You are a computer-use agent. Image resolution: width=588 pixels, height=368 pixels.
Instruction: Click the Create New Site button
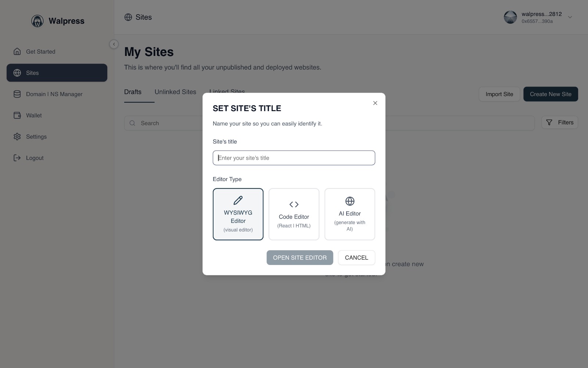click(551, 94)
